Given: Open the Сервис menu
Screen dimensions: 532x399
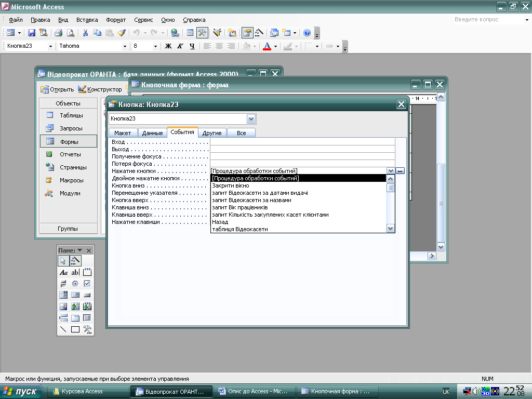Looking at the screenshot, I should pos(143,20).
